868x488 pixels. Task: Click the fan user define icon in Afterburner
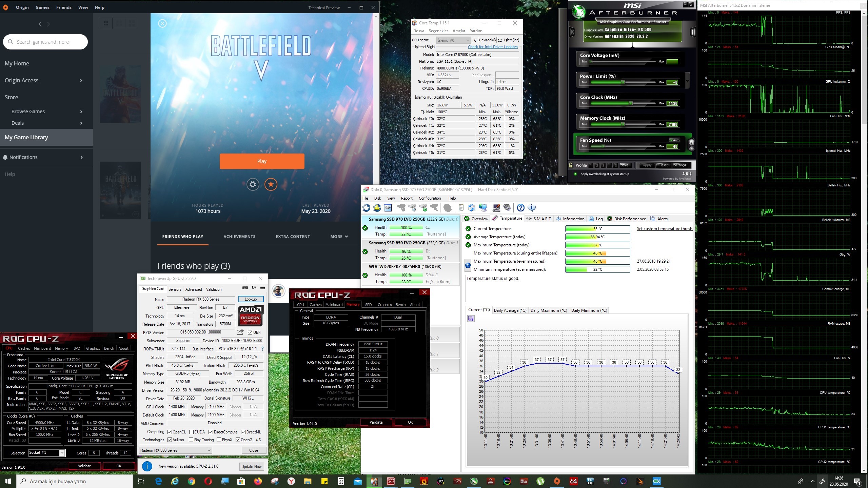click(691, 144)
